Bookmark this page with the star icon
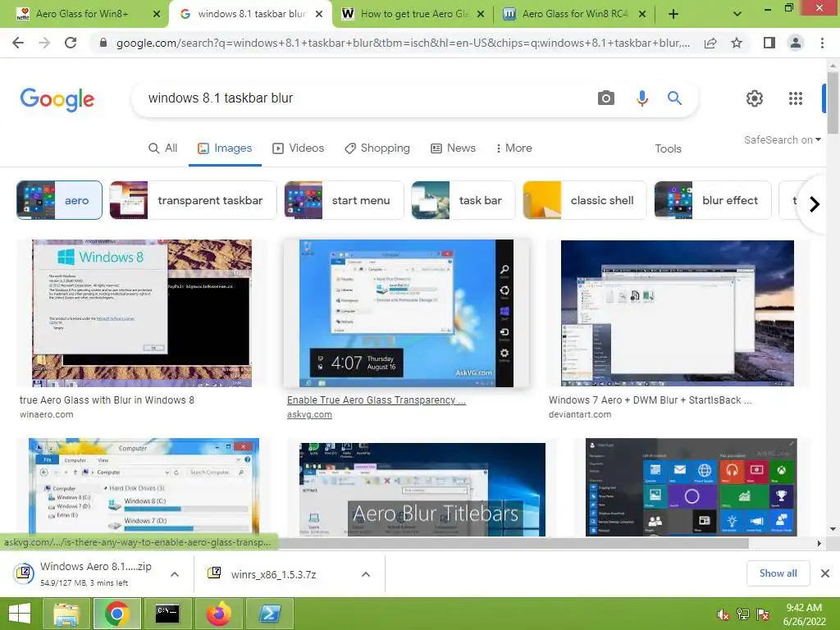The image size is (840, 630). point(737,43)
